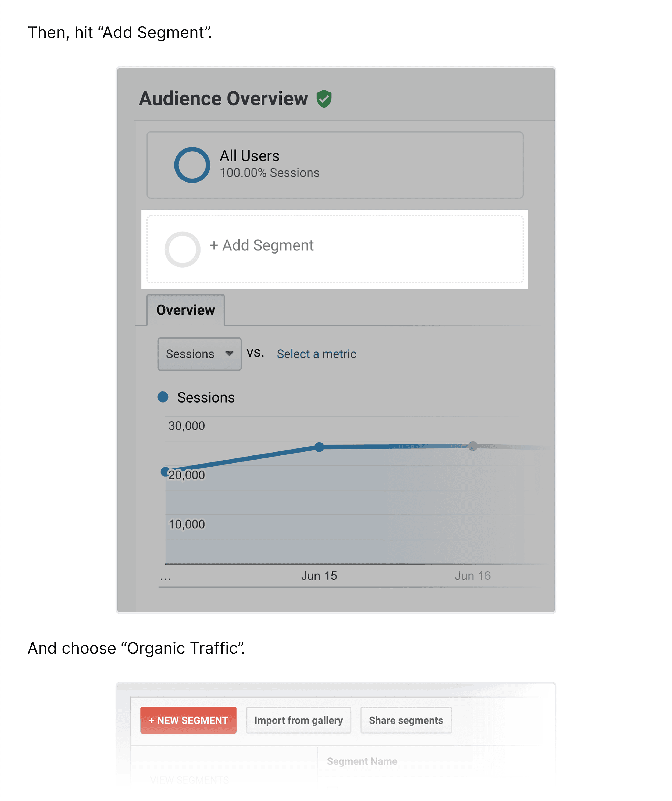This screenshot has width=672, height=801.
Task: Click the + NEW SEGMENT button
Action: [188, 720]
